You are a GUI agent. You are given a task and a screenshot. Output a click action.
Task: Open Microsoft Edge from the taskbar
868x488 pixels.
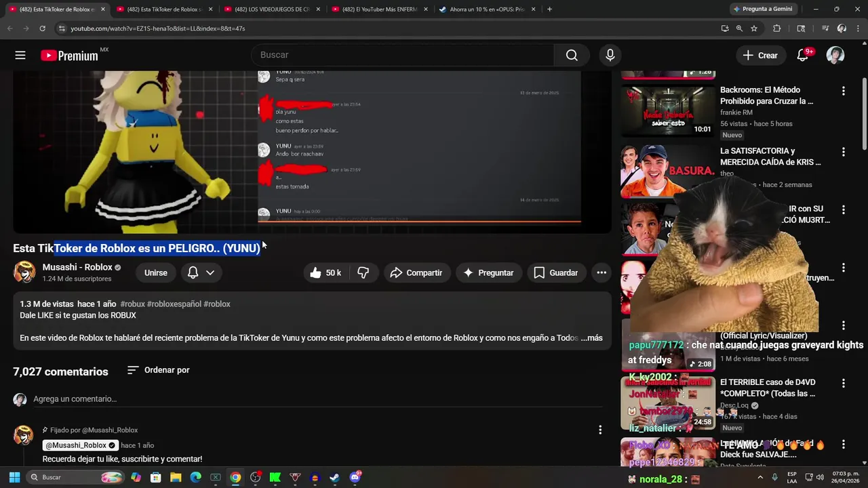[195, 477]
